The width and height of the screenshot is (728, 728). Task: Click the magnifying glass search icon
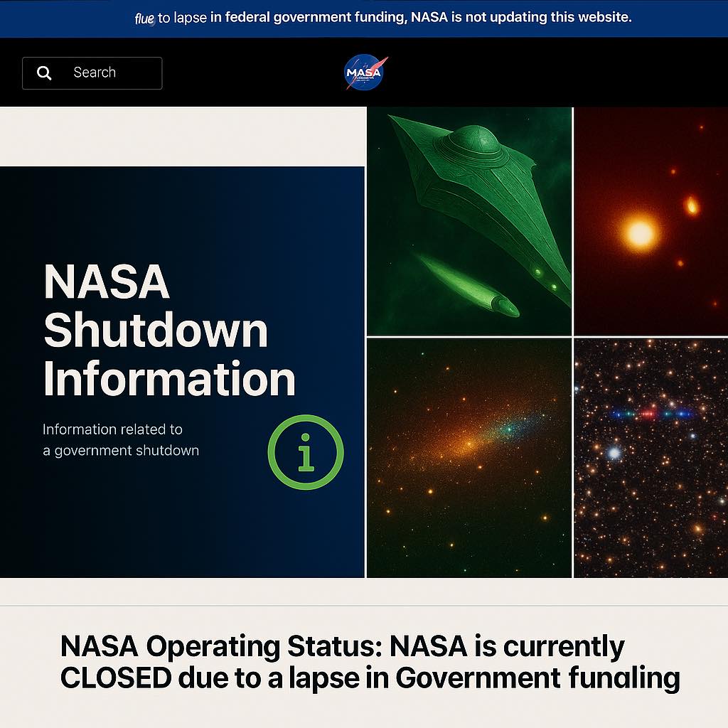[x=44, y=73]
